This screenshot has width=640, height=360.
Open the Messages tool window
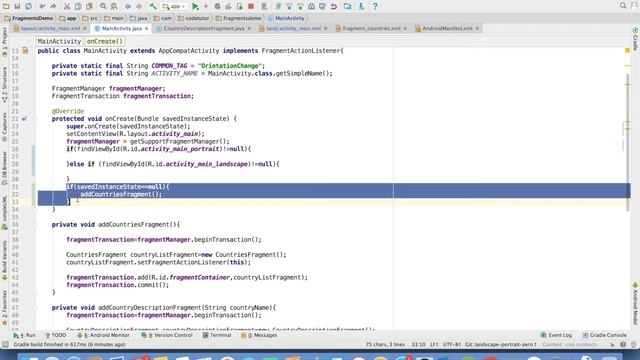tap(259, 335)
